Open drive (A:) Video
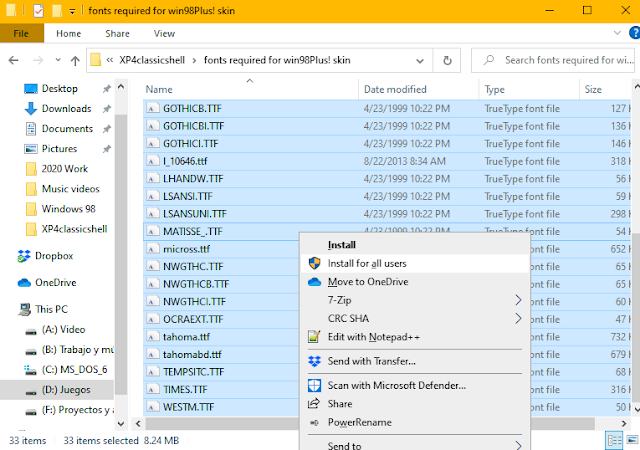 pos(63,329)
